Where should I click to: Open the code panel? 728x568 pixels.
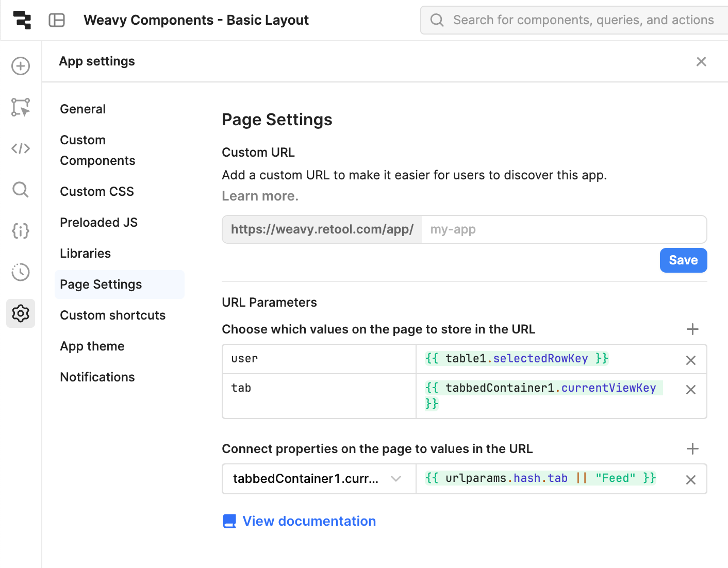click(x=20, y=148)
